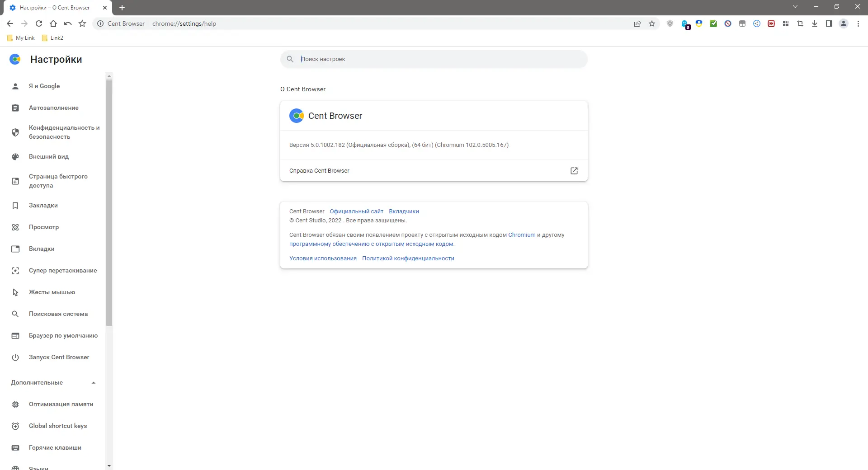Open the Link2 bookmarks folder
Viewport: 868px width, 470px height.
pyautogui.click(x=52, y=38)
